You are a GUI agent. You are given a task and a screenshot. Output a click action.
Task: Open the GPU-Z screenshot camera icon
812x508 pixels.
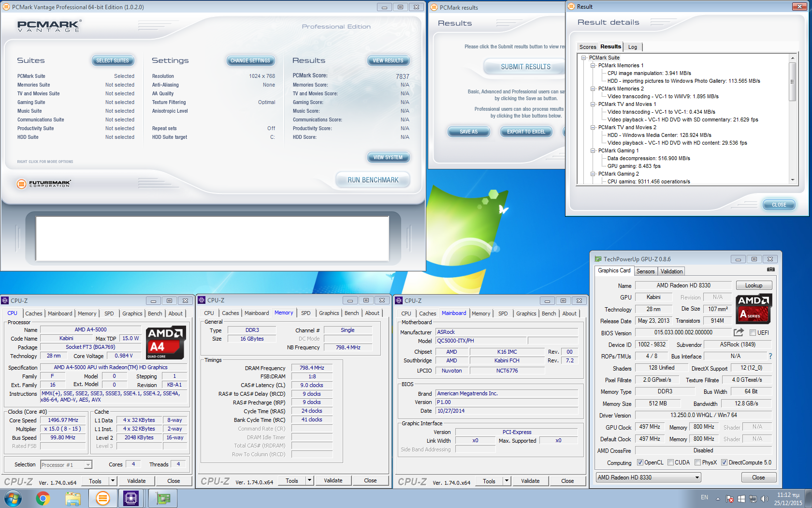click(x=771, y=269)
